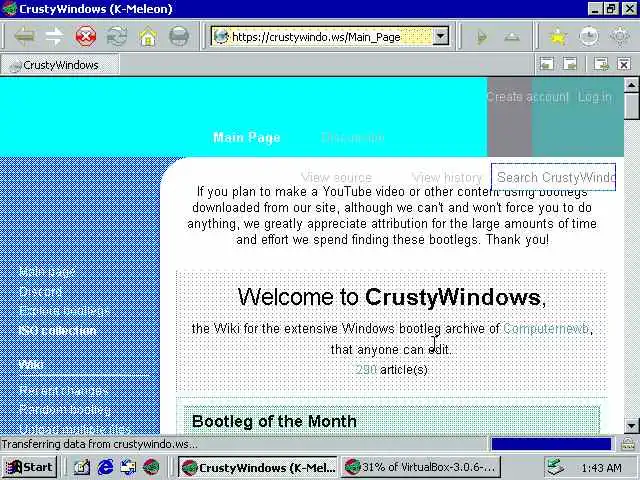Go forward with the Forward arrow
This screenshot has width=640, height=480.
tap(54, 36)
